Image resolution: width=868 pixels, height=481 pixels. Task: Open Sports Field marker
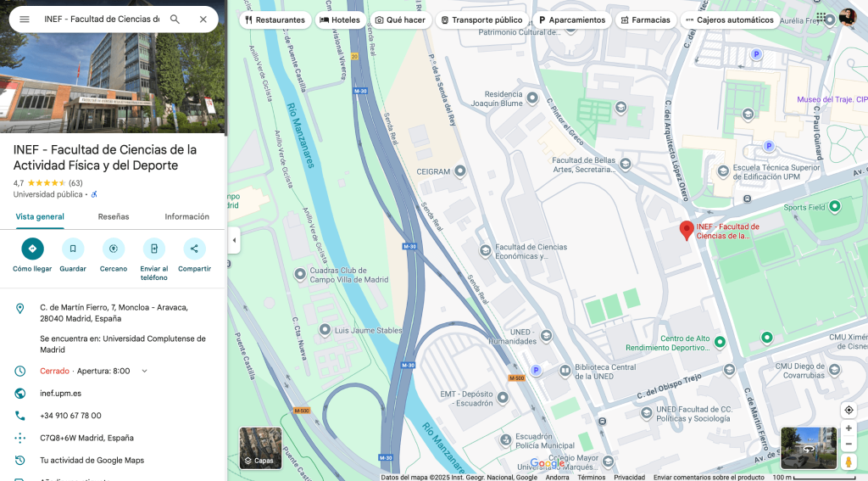(x=834, y=207)
